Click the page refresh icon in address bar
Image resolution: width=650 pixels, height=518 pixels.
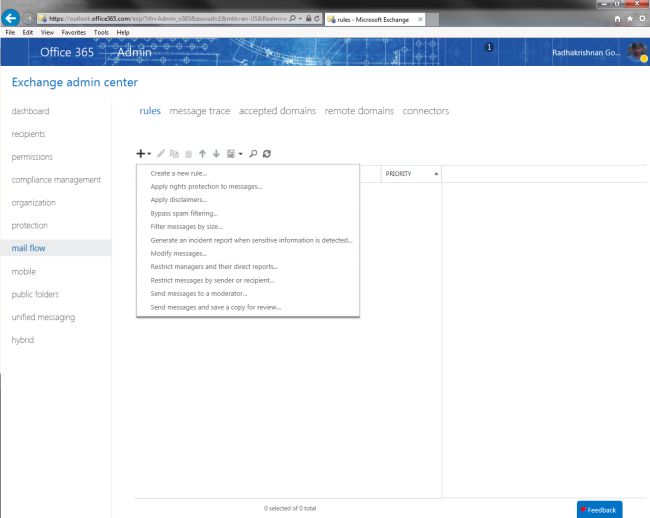point(317,19)
